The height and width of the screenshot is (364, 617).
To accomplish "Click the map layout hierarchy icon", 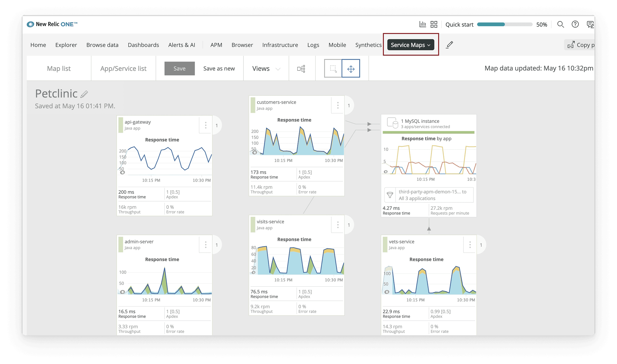I will point(301,69).
